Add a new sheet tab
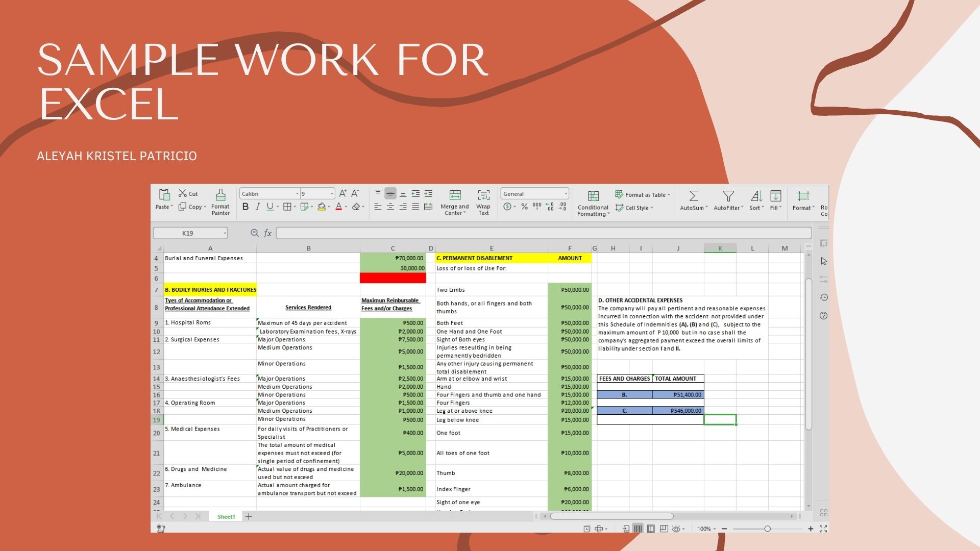The height and width of the screenshot is (551, 980). point(249,517)
